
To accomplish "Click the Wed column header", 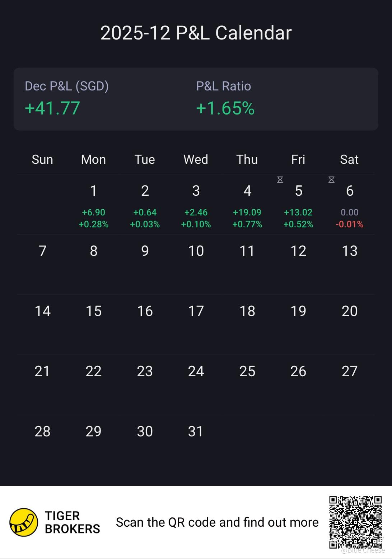I will (x=196, y=159).
